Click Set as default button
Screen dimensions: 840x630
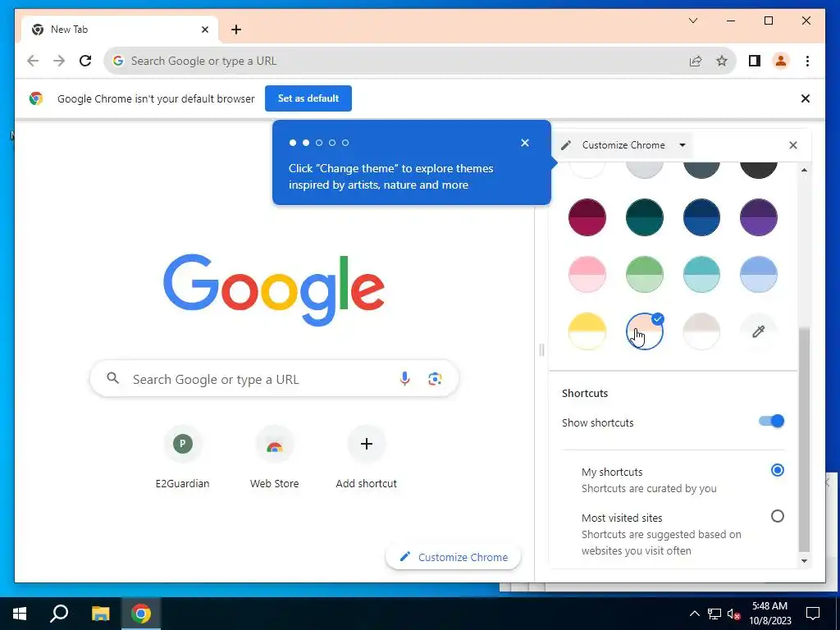(308, 98)
